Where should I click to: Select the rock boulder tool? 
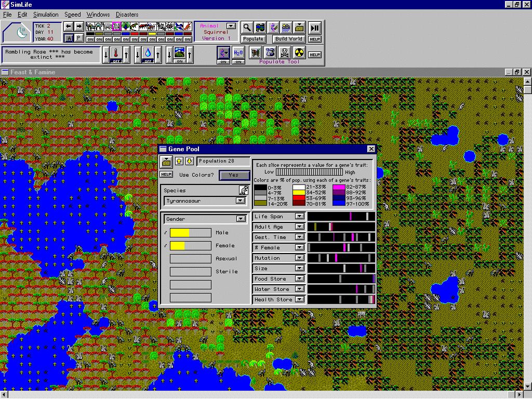click(x=270, y=52)
